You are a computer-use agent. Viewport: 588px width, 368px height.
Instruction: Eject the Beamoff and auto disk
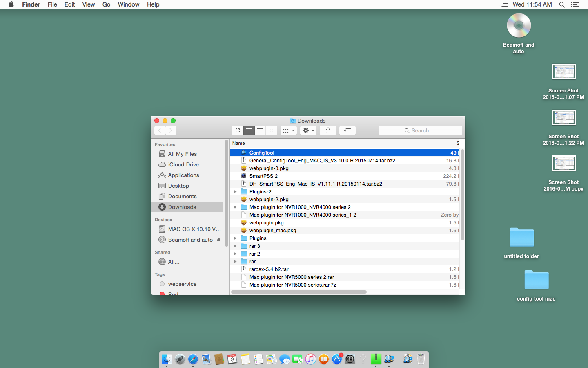(x=219, y=240)
